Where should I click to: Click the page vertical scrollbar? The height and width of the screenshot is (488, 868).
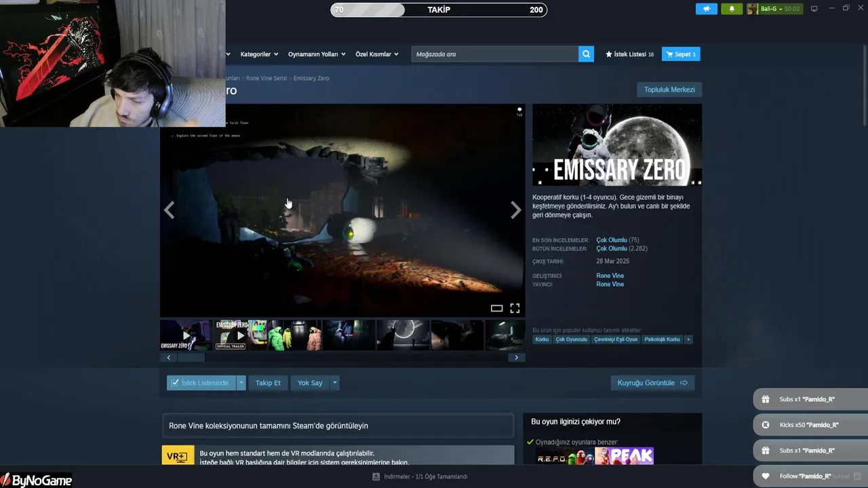point(863,85)
